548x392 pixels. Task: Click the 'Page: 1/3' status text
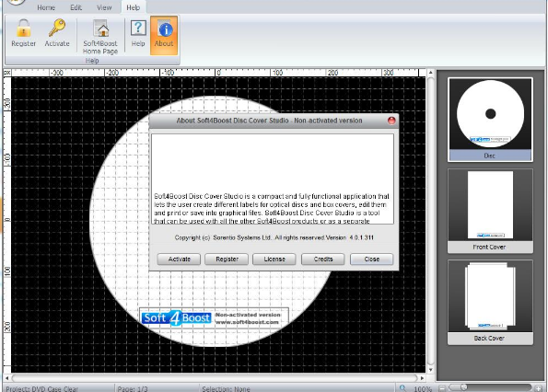coord(133,389)
